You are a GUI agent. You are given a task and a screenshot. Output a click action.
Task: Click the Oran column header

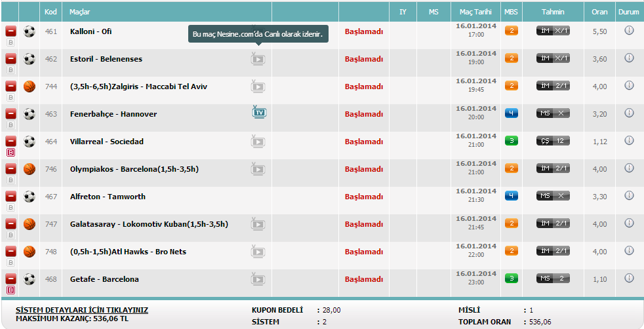[599, 12]
